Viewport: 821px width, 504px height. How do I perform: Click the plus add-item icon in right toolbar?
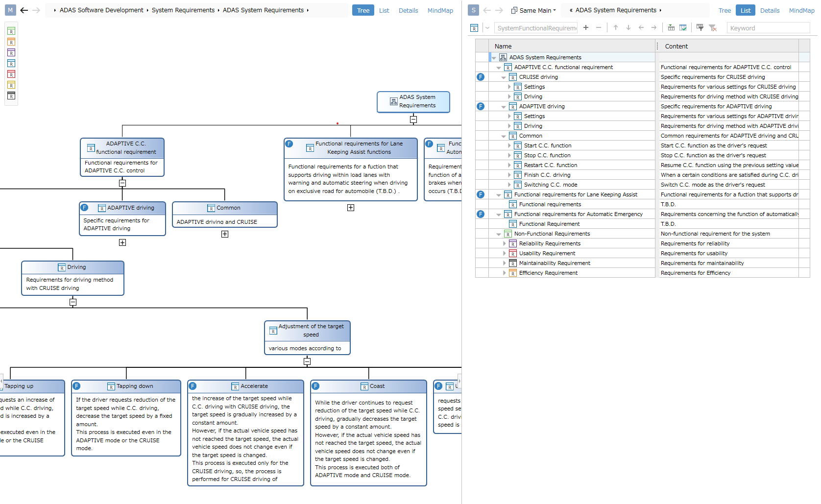586,27
